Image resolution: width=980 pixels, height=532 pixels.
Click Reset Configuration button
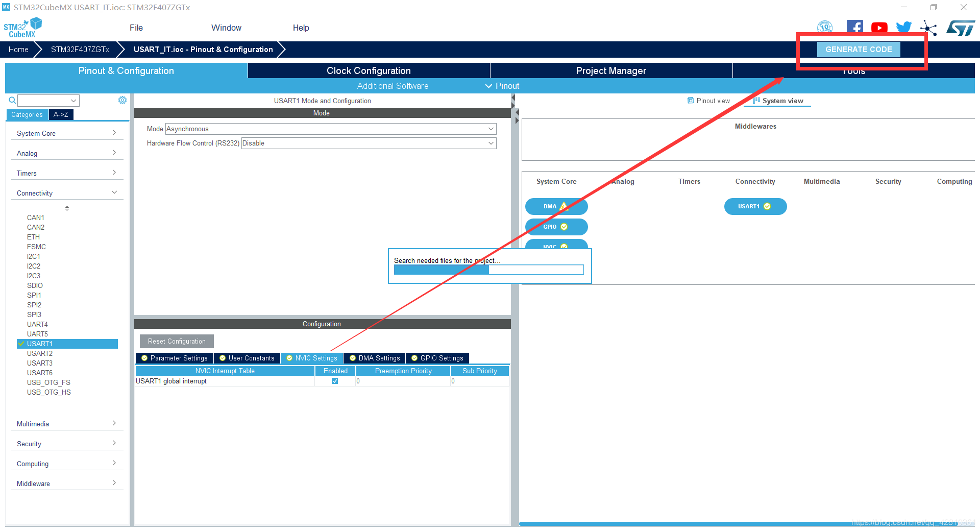click(x=177, y=341)
